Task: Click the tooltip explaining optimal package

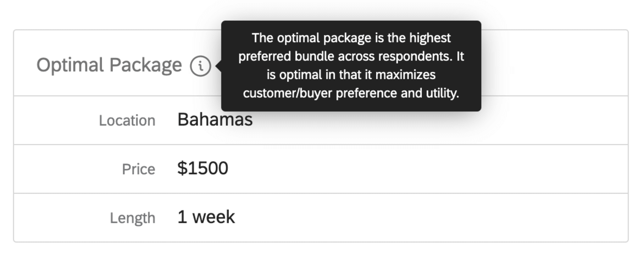Action: pos(351,66)
